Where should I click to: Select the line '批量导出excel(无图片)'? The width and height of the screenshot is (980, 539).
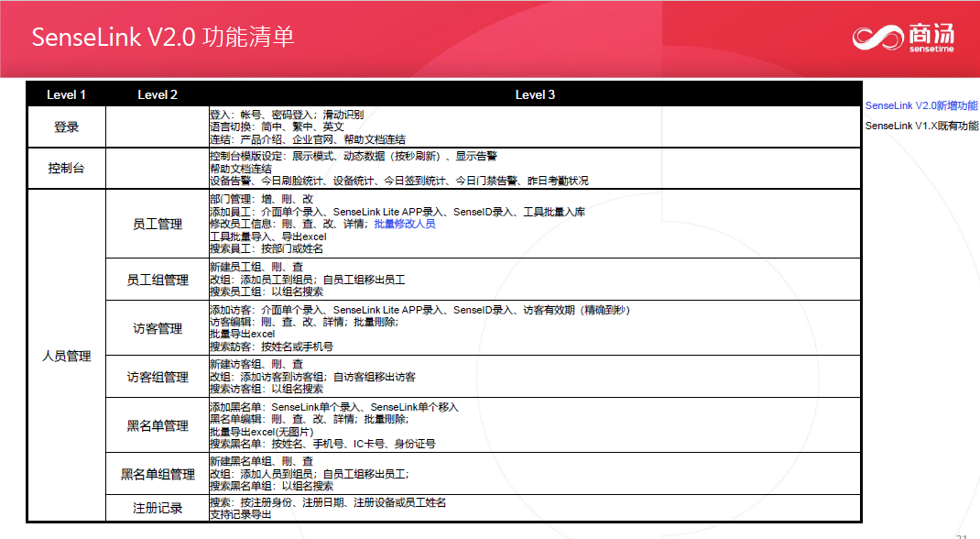[x=261, y=432]
